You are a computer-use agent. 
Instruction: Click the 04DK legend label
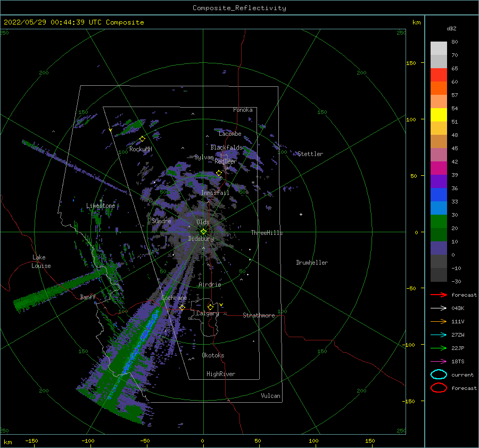[458, 308]
